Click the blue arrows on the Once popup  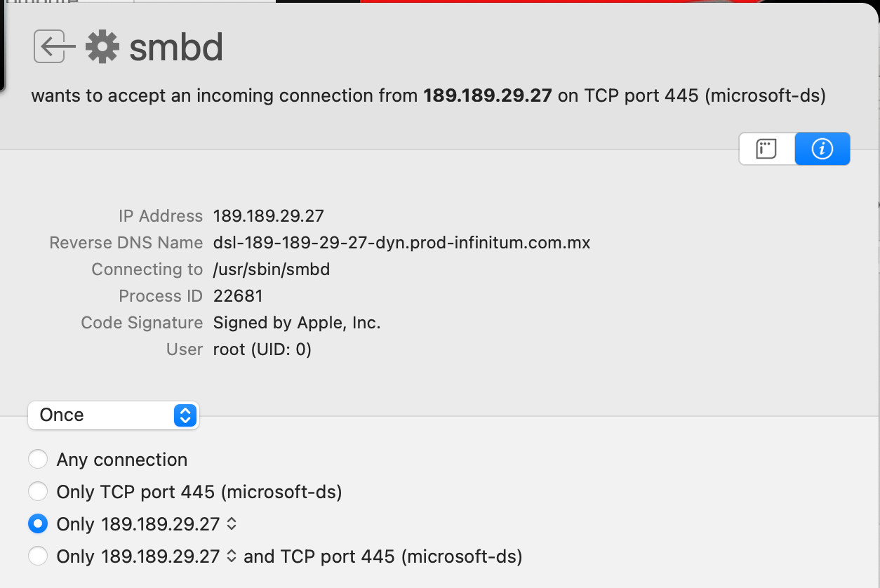[185, 415]
